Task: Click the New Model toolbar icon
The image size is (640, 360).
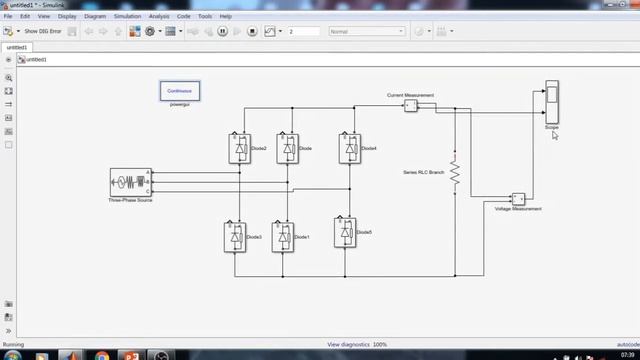Action: (8, 31)
